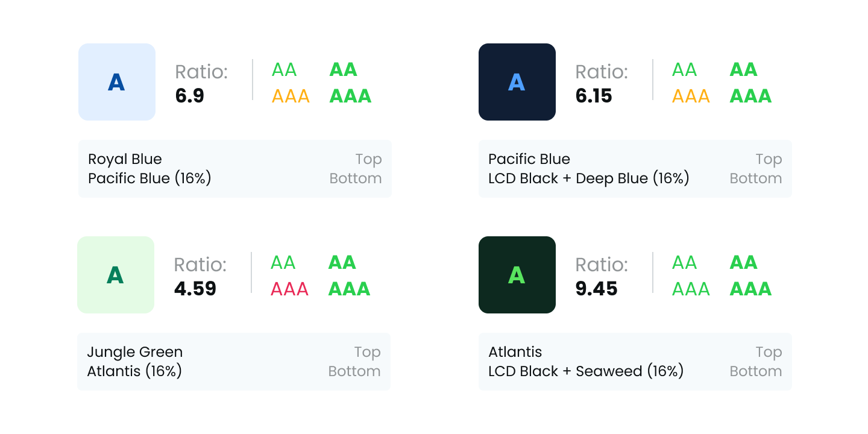868x434 pixels.
Task: Click the bold green AA badge beside 6.9
Action: point(344,69)
